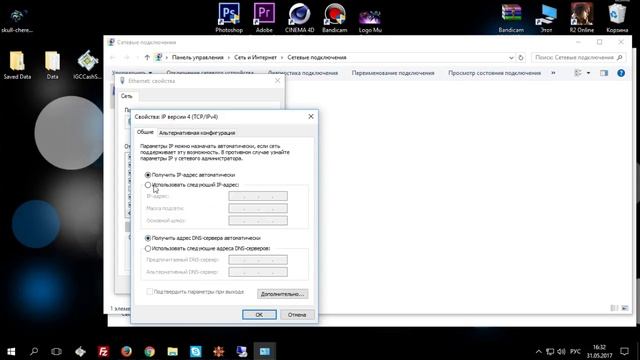Open Chrome from the taskbar

(149, 351)
